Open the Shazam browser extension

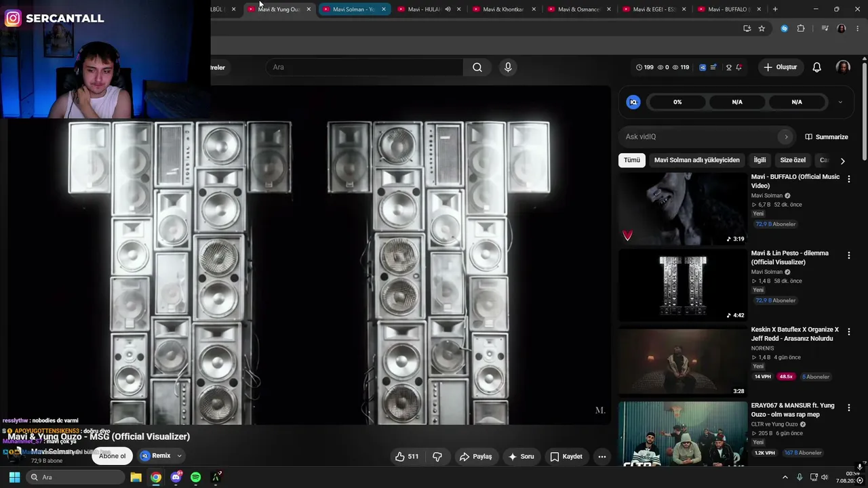click(x=785, y=28)
